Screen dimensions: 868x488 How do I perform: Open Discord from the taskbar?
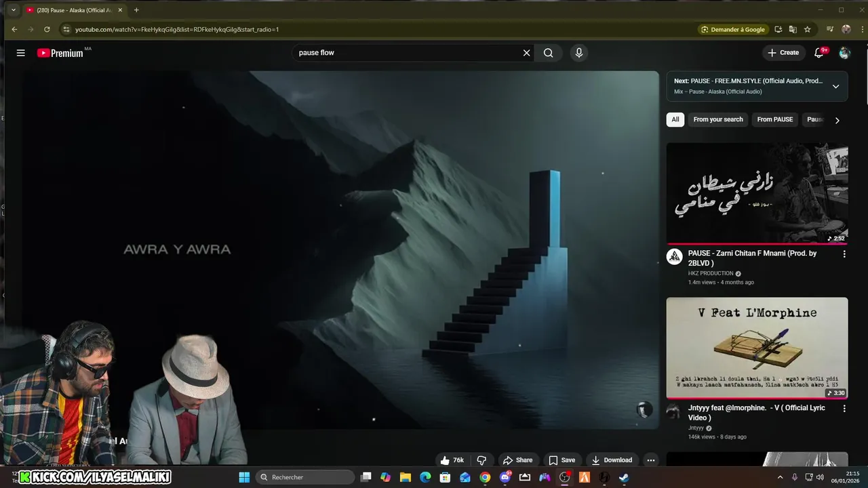click(x=505, y=477)
